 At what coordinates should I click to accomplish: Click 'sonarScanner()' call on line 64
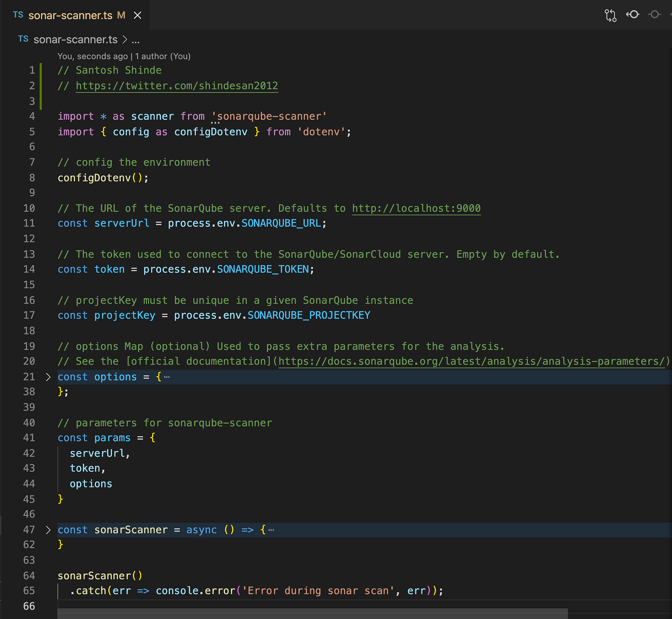[100, 576]
